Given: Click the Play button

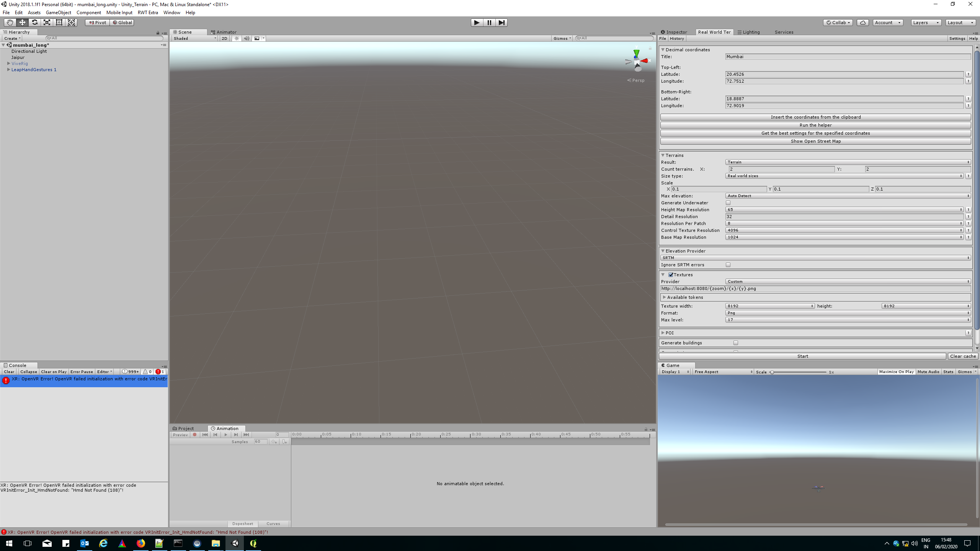Looking at the screenshot, I should click(x=477, y=23).
